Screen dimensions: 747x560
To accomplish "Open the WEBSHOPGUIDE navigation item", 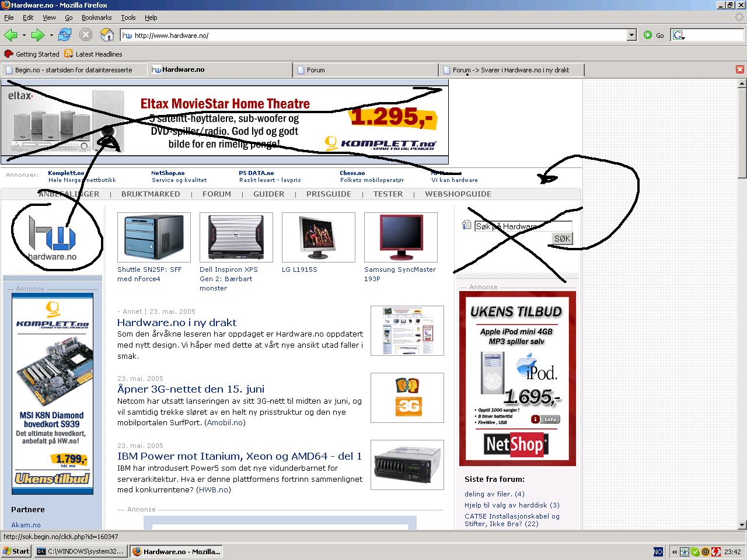I will pyautogui.click(x=458, y=194).
